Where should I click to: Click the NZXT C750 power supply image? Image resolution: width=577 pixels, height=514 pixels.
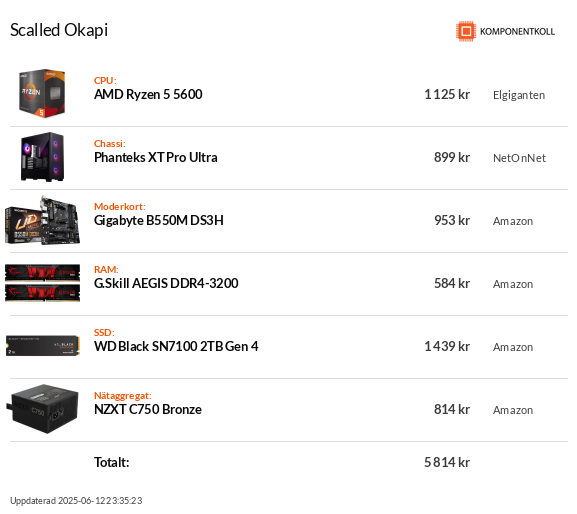click(42, 409)
